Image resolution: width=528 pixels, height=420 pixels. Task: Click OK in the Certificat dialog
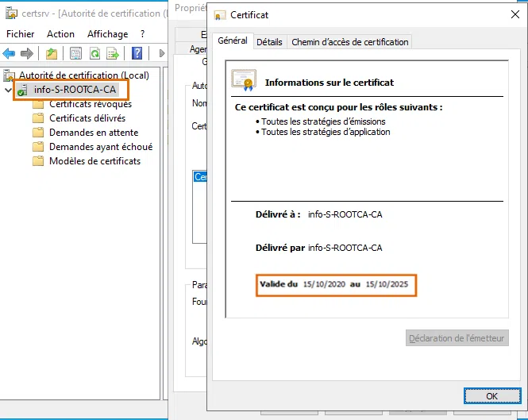coord(492,396)
